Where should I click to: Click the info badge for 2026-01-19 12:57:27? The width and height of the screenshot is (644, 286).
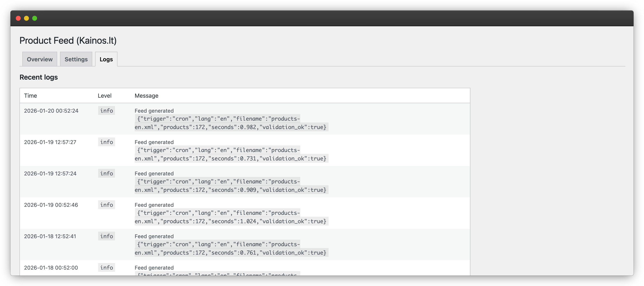tap(107, 142)
